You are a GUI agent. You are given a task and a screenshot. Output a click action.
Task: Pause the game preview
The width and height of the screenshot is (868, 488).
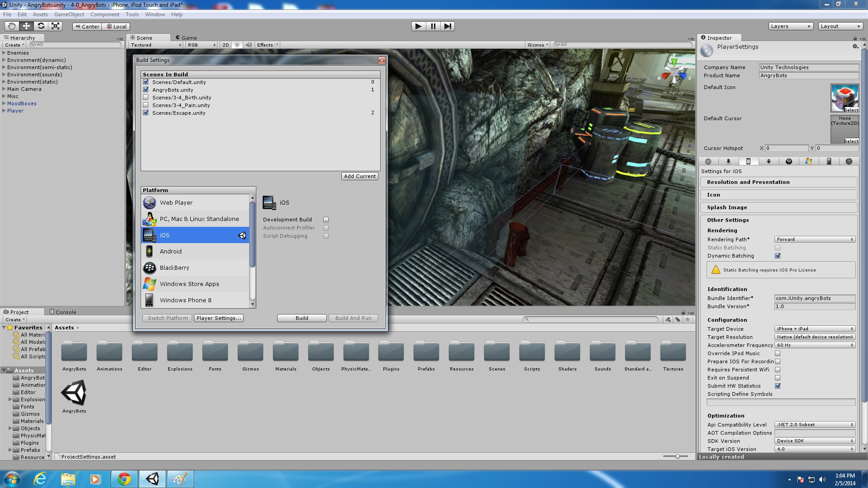[433, 26]
